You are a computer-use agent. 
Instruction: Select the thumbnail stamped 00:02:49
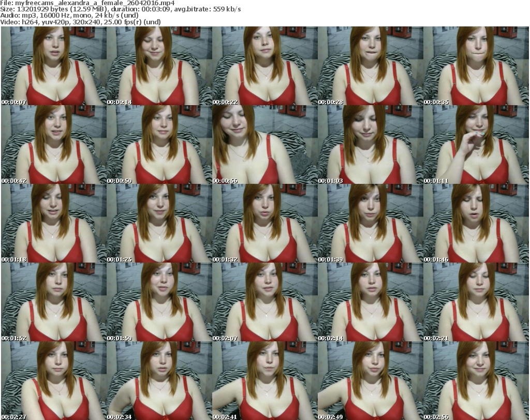tap(371, 381)
